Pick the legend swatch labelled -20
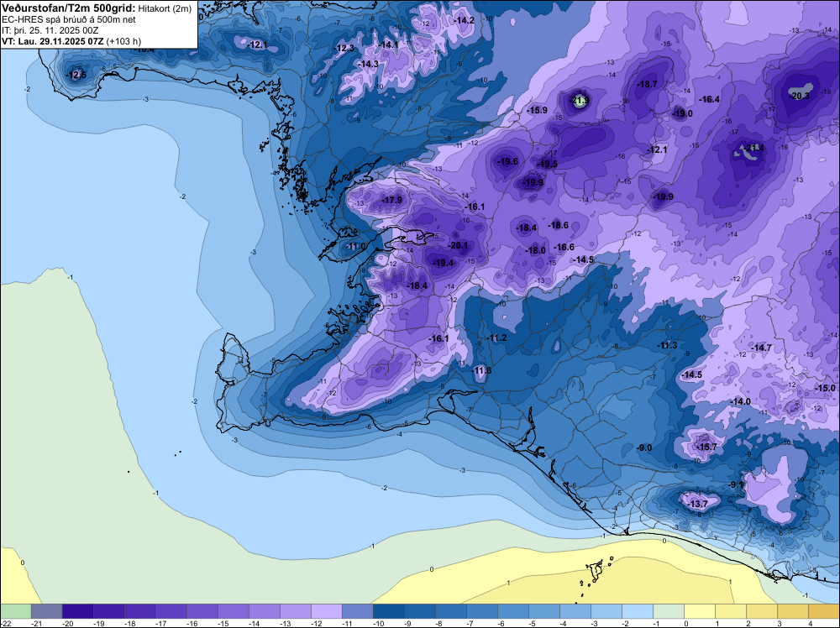The width and height of the screenshot is (840, 628). coord(77,611)
